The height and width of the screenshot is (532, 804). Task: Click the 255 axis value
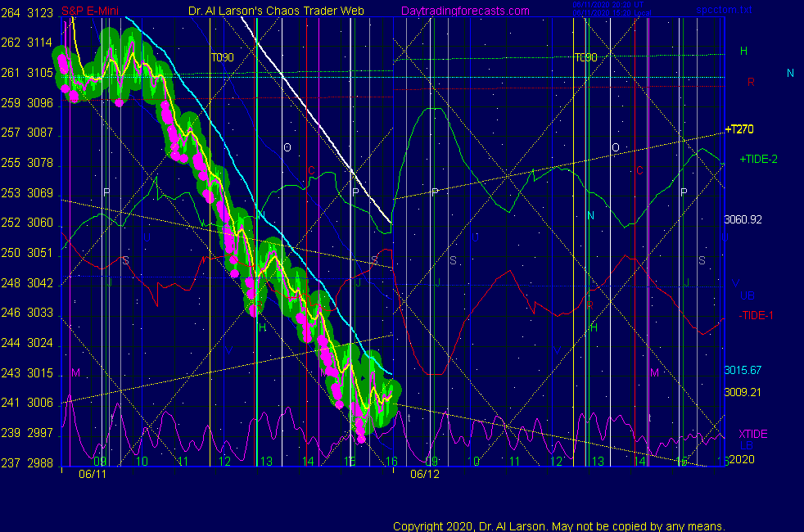pyautogui.click(x=11, y=163)
